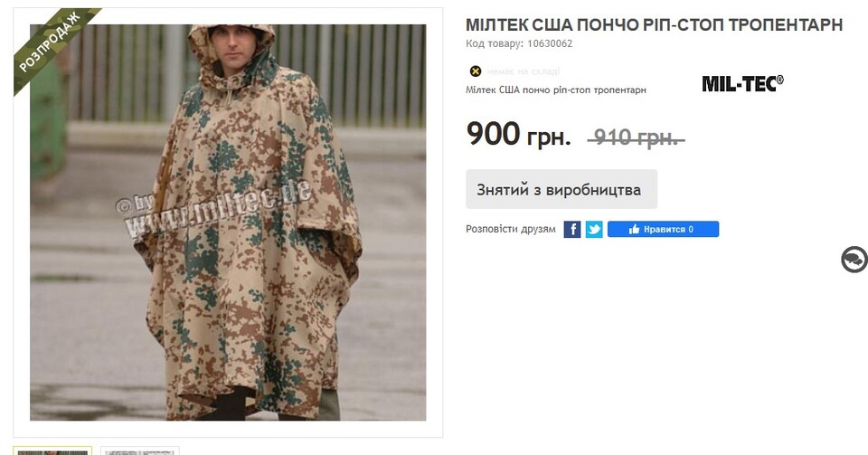This screenshot has height=455, width=868.
Task: Share product via the Twitter bird icon
Action: [x=594, y=229]
